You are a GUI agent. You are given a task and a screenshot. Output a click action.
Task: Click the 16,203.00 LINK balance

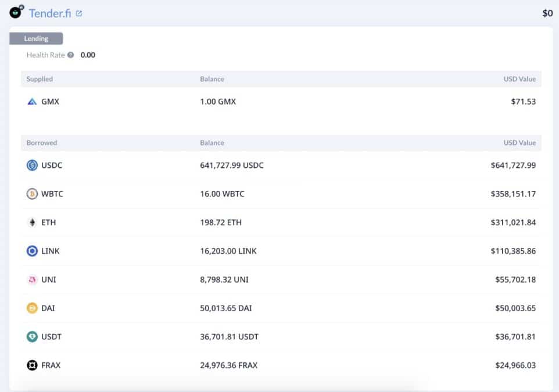tap(228, 251)
